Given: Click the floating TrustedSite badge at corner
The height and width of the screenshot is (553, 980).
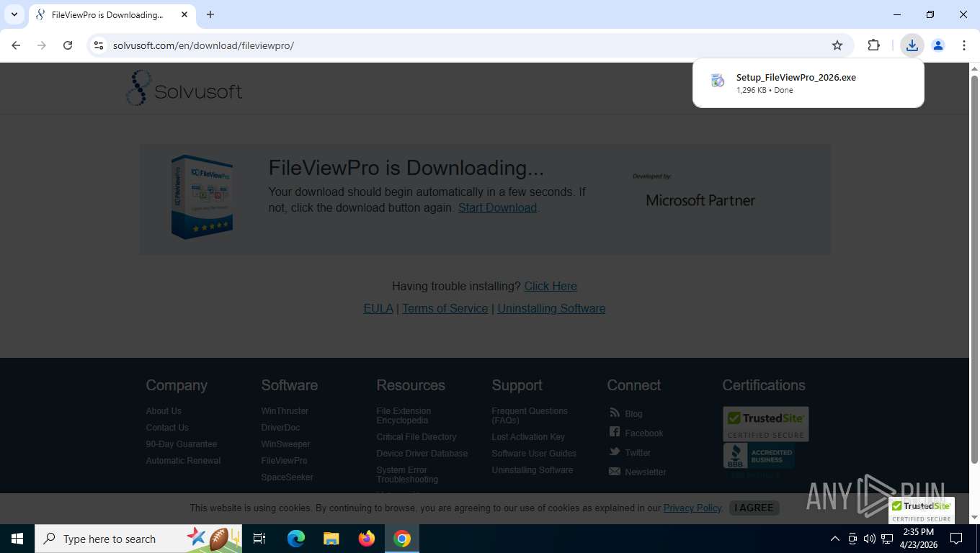Looking at the screenshot, I should [922, 511].
